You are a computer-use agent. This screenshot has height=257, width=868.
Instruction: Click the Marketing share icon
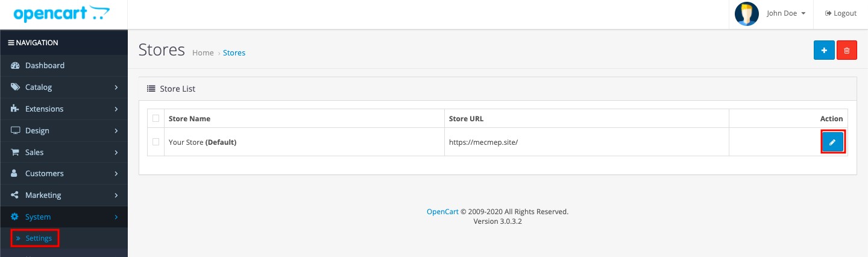coord(15,195)
